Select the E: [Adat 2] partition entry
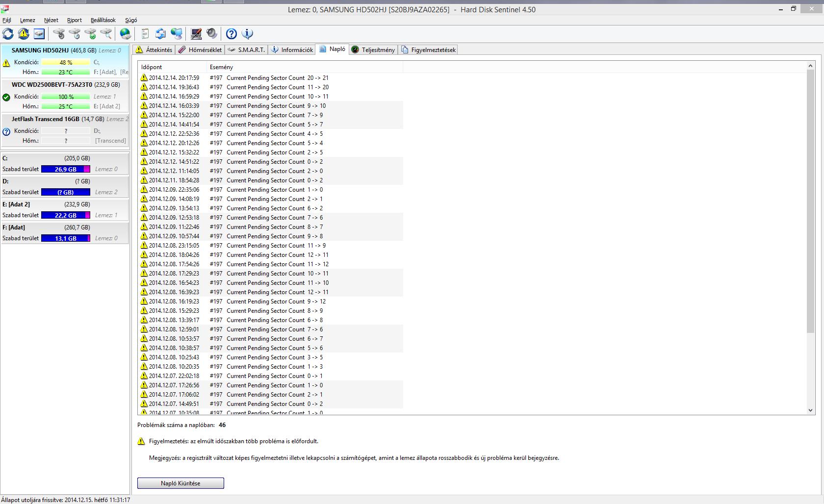824x504 pixels. point(65,210)
